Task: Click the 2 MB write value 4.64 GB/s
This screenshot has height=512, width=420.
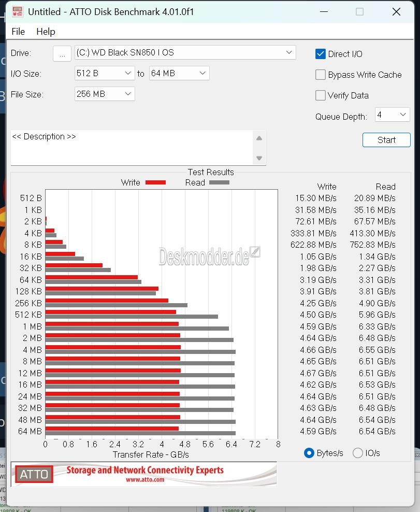Action: (x=318, y=338)
